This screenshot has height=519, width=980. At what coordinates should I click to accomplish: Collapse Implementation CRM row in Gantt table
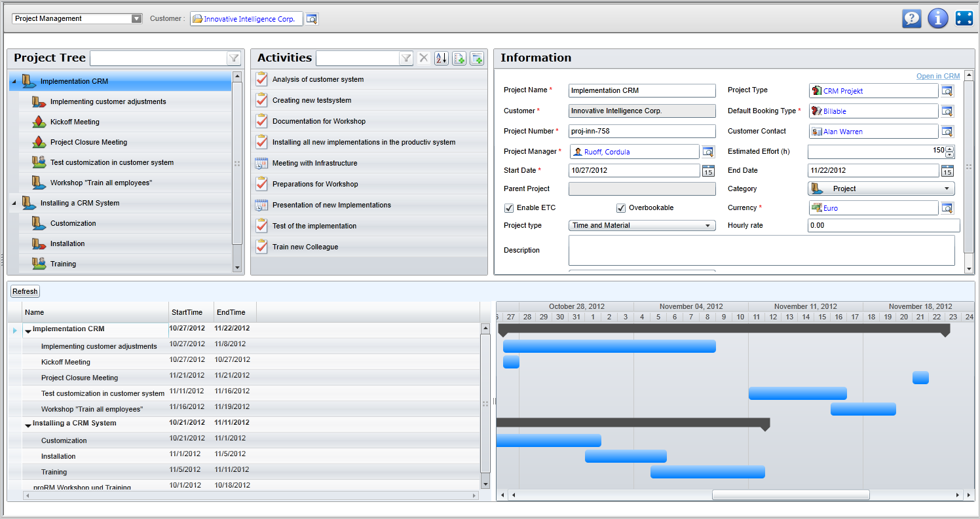point(28,331)
